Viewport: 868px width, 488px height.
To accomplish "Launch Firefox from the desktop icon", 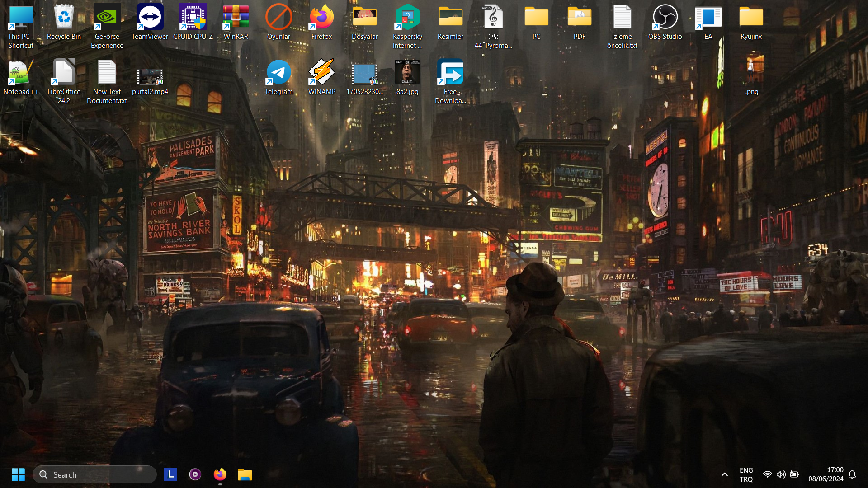I will coord(321,23).
